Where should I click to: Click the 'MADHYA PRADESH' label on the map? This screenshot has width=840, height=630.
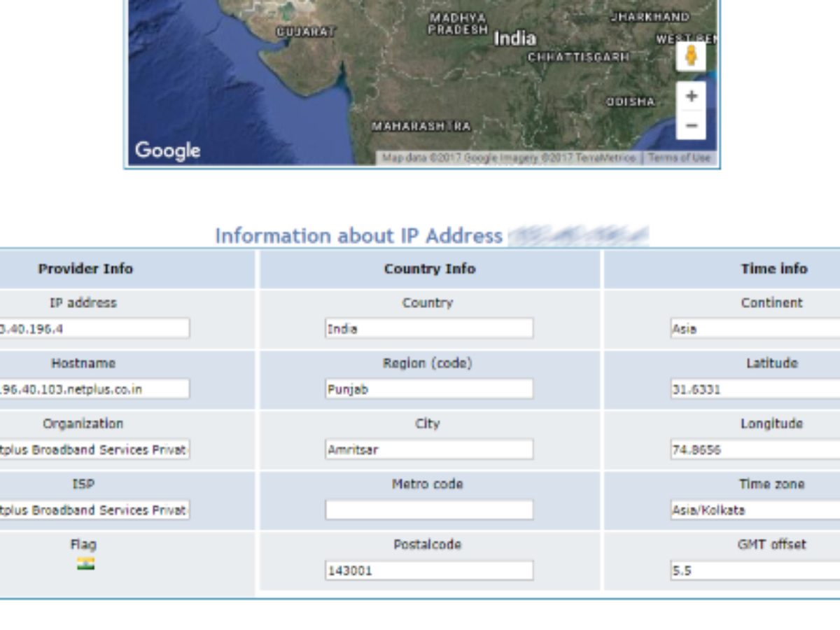coord(458,23)
